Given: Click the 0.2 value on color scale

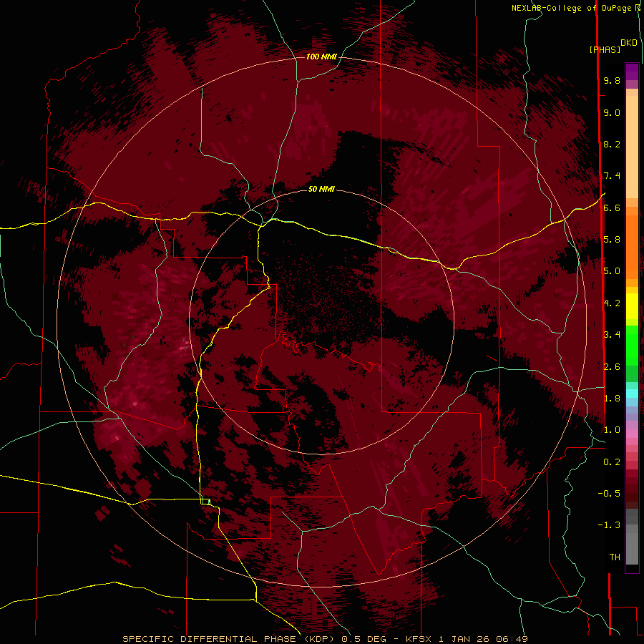Looking at the screenshot, I should 612,462.
